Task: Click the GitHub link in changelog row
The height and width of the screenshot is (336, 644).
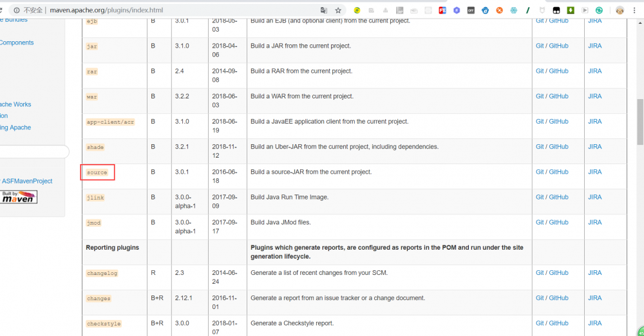Action: pos(558,273)
